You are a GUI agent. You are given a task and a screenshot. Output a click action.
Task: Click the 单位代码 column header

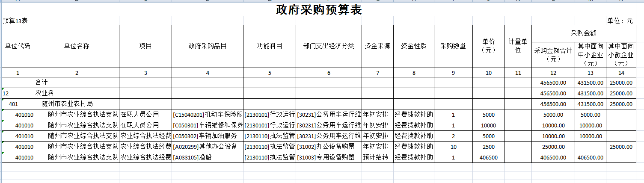click(18, 46)
